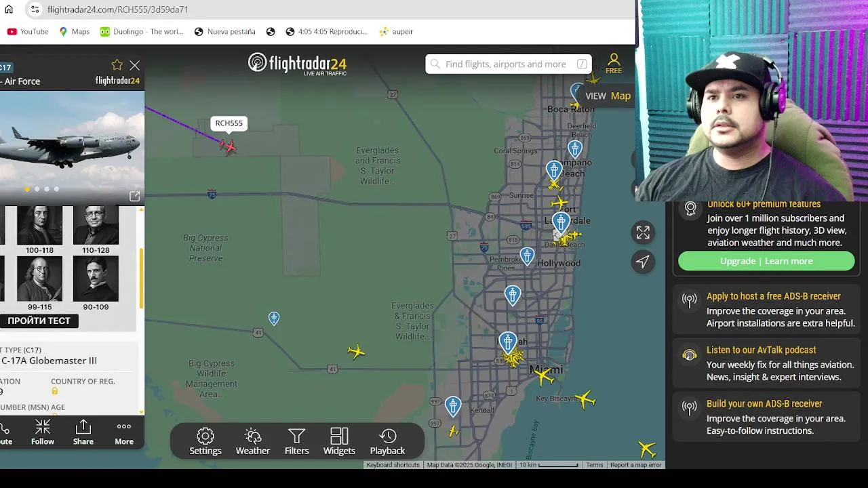The width and height of the screenshot is (868, 488).
Task: Open the 4:05 Reproduci... bookmark
Action: [x=326, y=31]
